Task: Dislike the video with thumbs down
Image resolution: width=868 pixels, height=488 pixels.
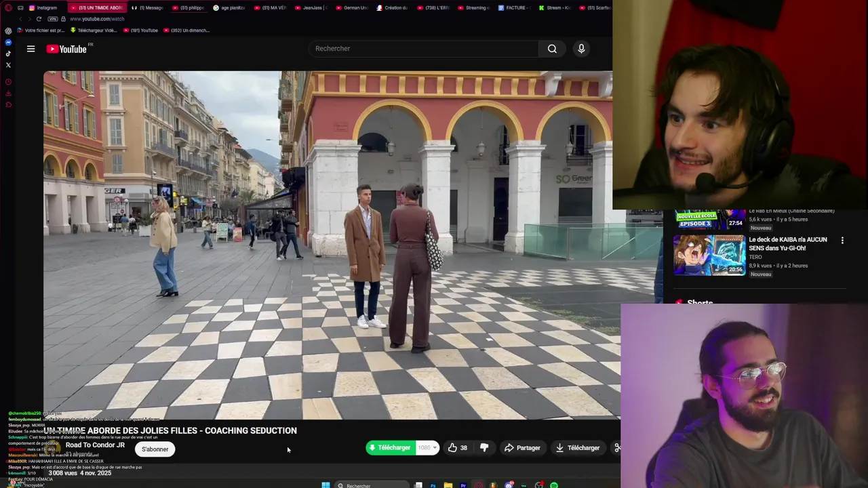Action: [x=484, y=448]
